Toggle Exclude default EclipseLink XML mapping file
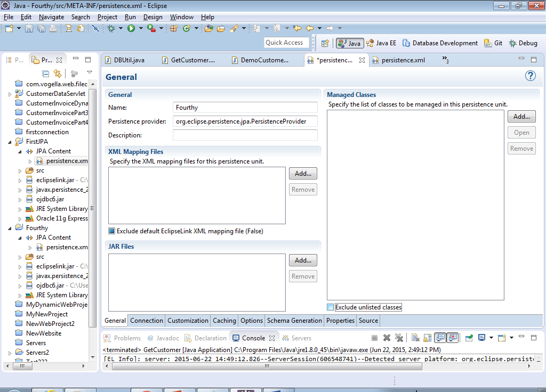 point(111,231)
